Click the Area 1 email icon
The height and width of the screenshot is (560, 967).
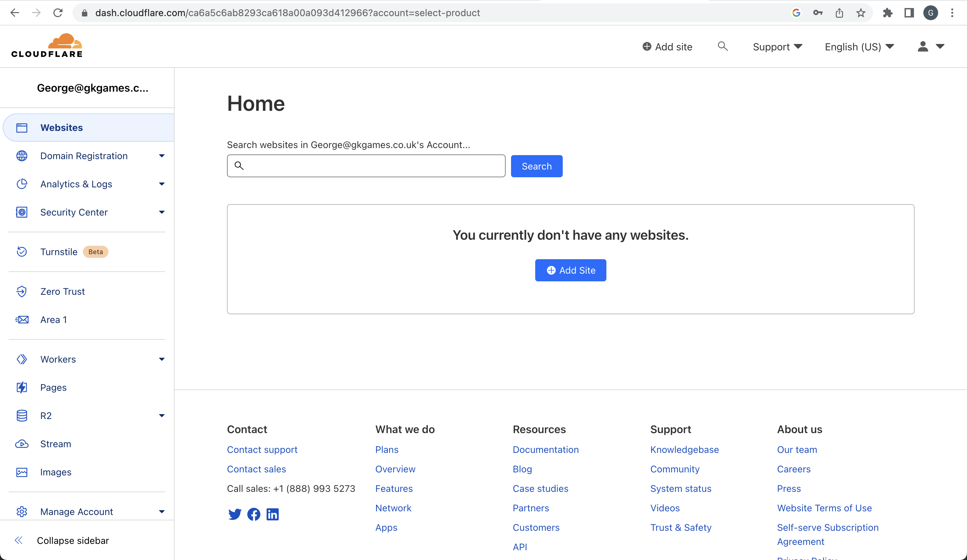click(x=21, y=319)
